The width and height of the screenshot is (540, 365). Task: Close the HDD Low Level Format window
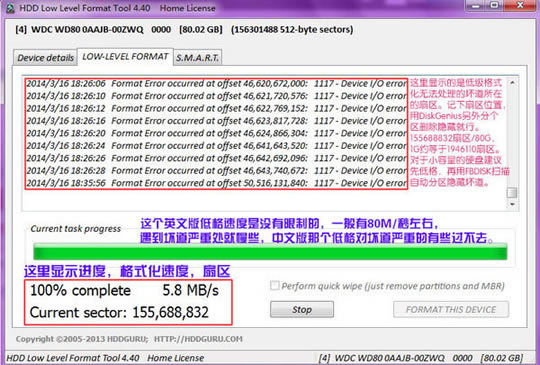(x=520, y=6)
